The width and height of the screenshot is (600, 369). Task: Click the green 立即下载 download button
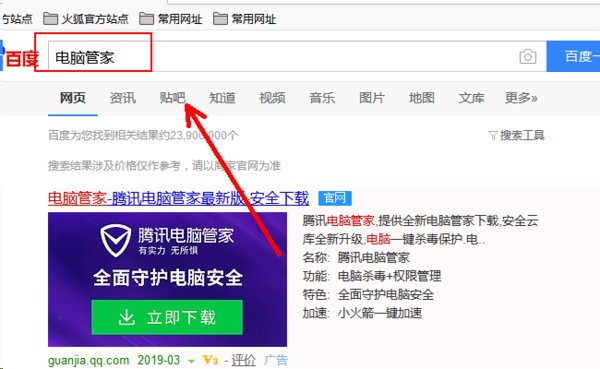[167, 317]
